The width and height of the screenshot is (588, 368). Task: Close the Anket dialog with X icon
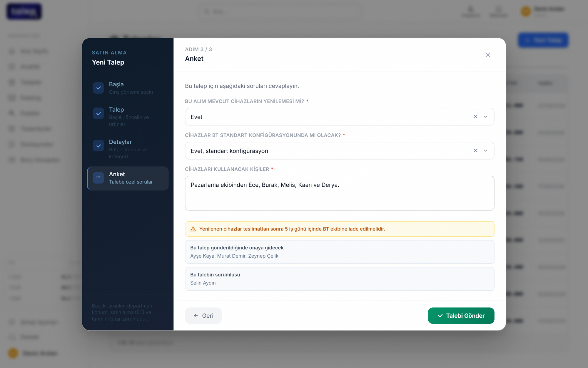(488, 55)
